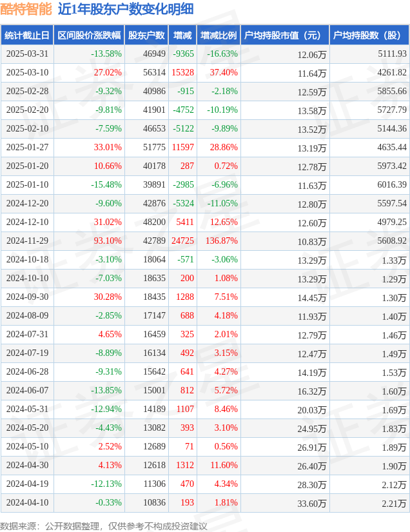Click the 增减比例 column header

(219, 35)
